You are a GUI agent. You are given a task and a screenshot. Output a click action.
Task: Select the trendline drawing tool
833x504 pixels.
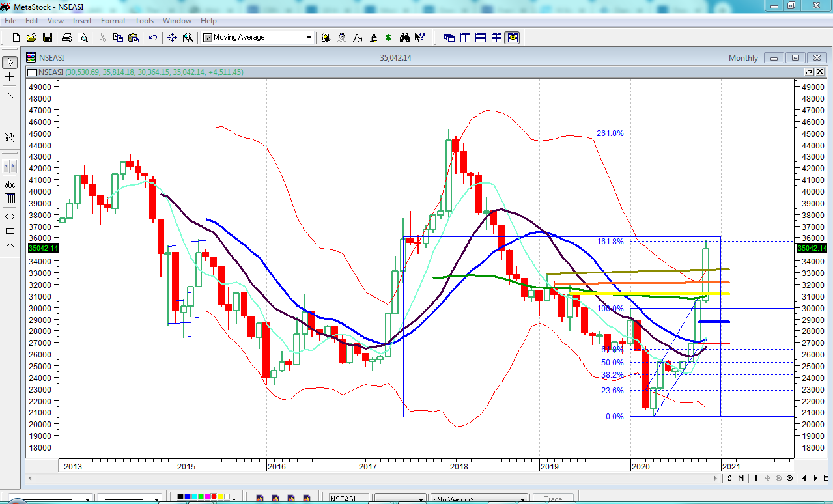pyautogui.click(x=10, y=94)
